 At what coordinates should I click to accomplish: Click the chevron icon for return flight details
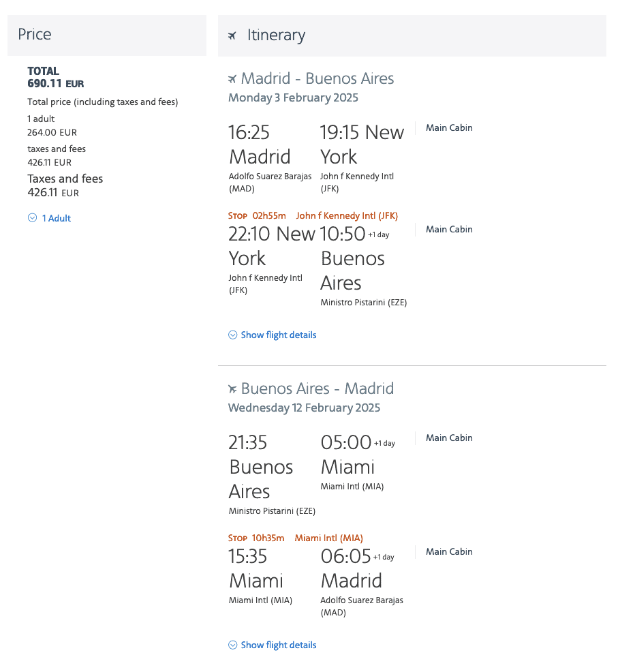[x=233, y=645]
